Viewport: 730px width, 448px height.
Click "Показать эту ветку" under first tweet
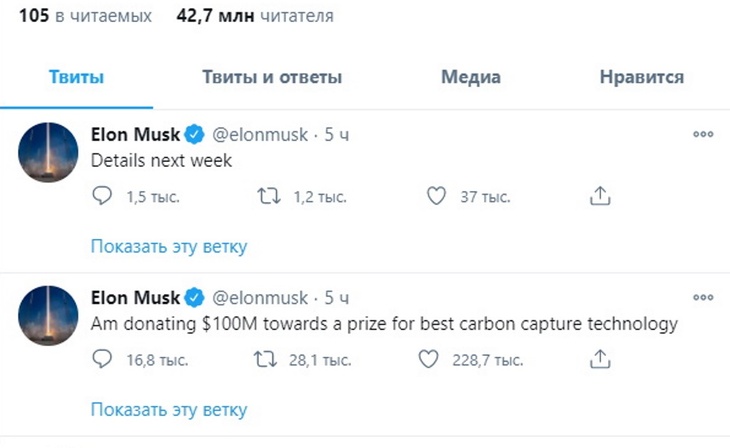(168, 246)
